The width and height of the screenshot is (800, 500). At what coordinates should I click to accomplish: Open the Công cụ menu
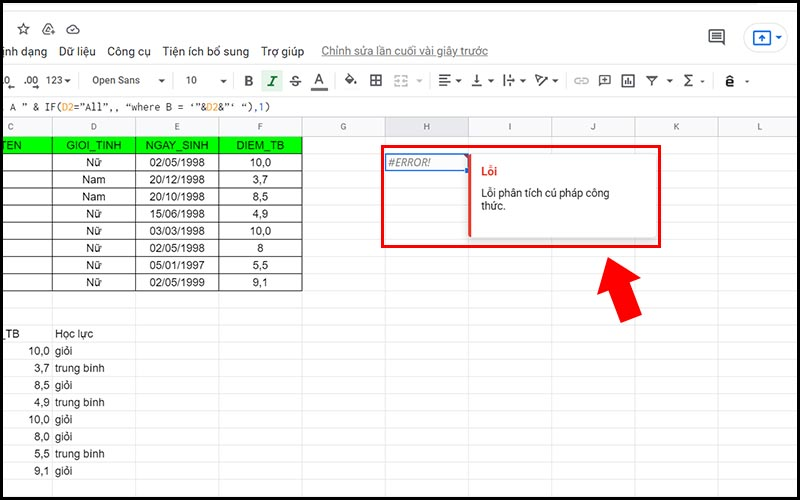pos(129,52)
